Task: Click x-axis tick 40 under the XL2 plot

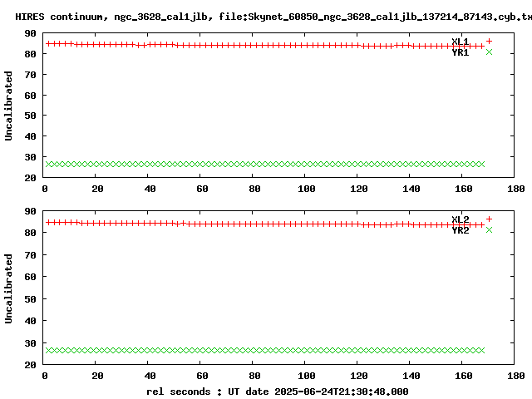Action: click(x=150, y=376)
